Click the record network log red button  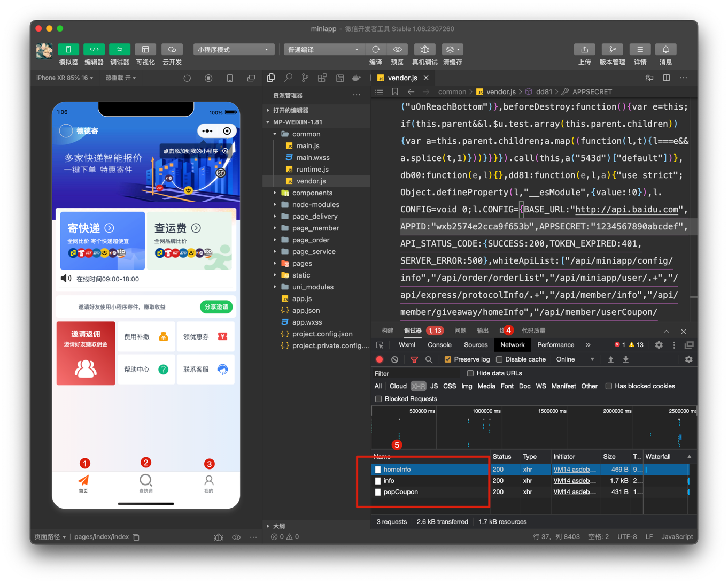380,359
